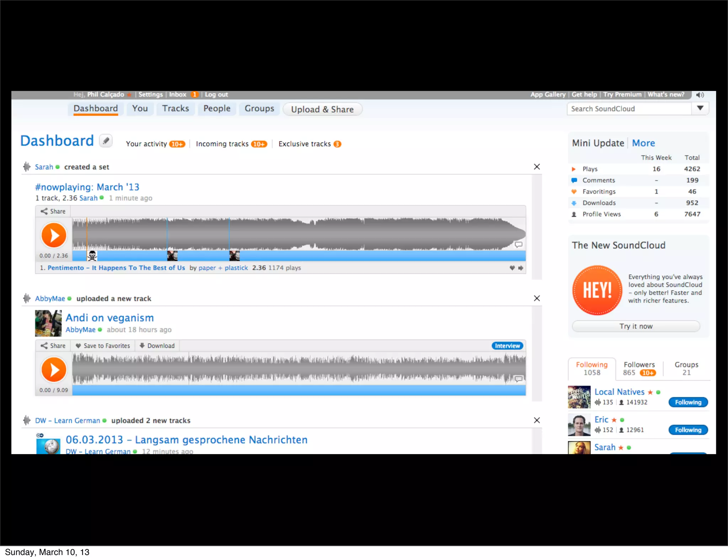Click the Dashboard edit pencil icon
Viewport: 728px width, 560px height.
point(106,141)
